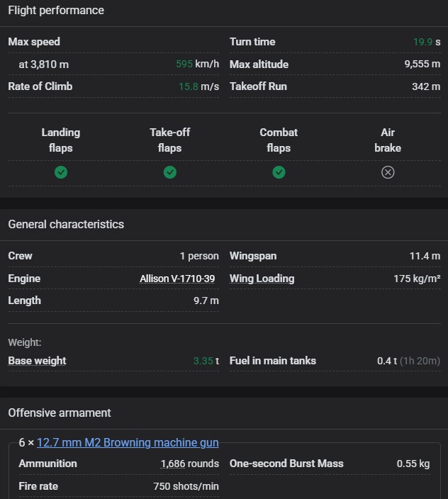
Task: Click the 15.8 m/s rate of climb value
Action: (198, 86)
